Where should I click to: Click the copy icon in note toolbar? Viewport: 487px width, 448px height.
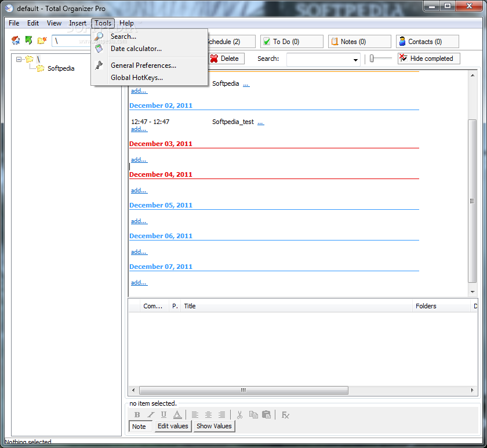pos(253,415)
